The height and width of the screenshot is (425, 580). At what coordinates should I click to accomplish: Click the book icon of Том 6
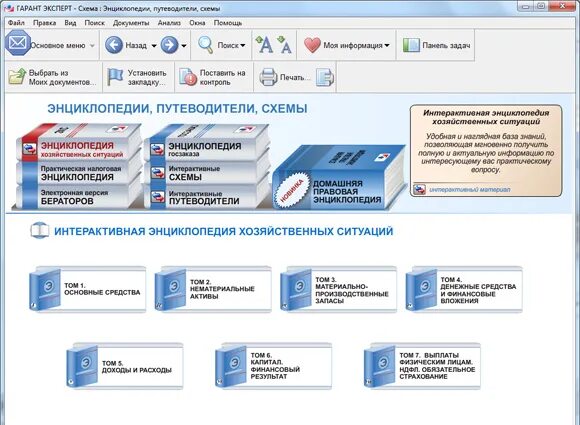pos(230,366)
